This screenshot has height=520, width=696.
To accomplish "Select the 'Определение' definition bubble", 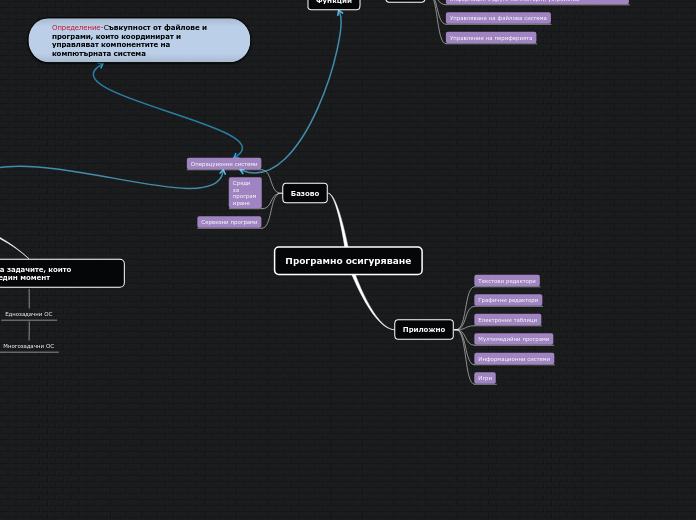I will point(139,40).
